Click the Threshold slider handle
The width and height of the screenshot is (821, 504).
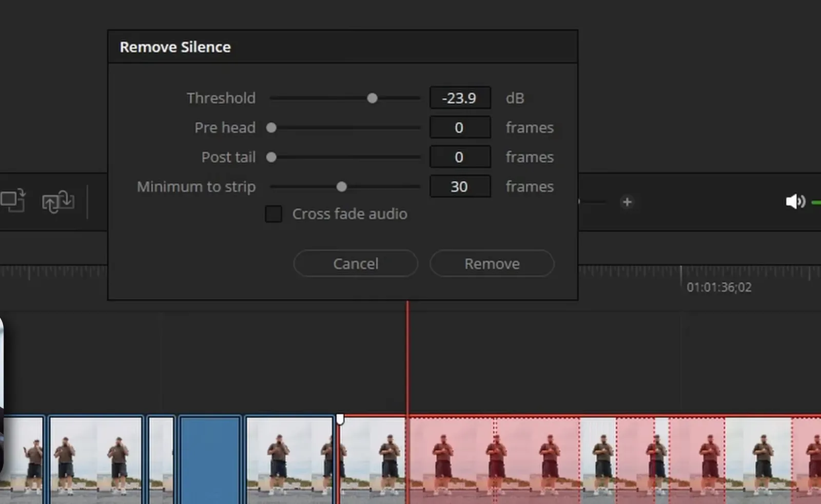[372, 98]
